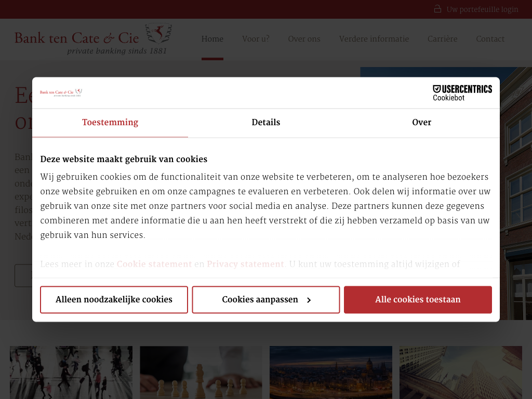This screenshot has width=532, height=399.
Task: Go to Uw portefeuille login
Action: 482,9
